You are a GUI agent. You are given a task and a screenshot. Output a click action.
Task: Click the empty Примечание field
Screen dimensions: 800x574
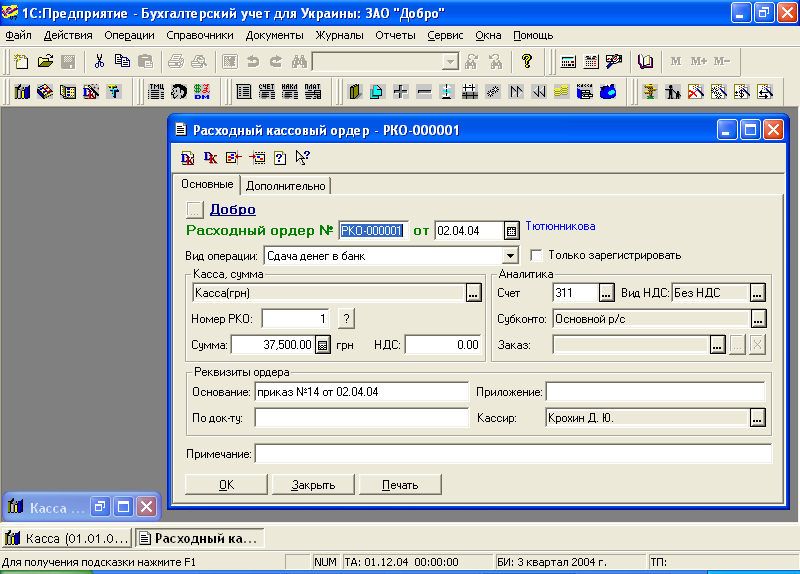[x=513, y=454]
